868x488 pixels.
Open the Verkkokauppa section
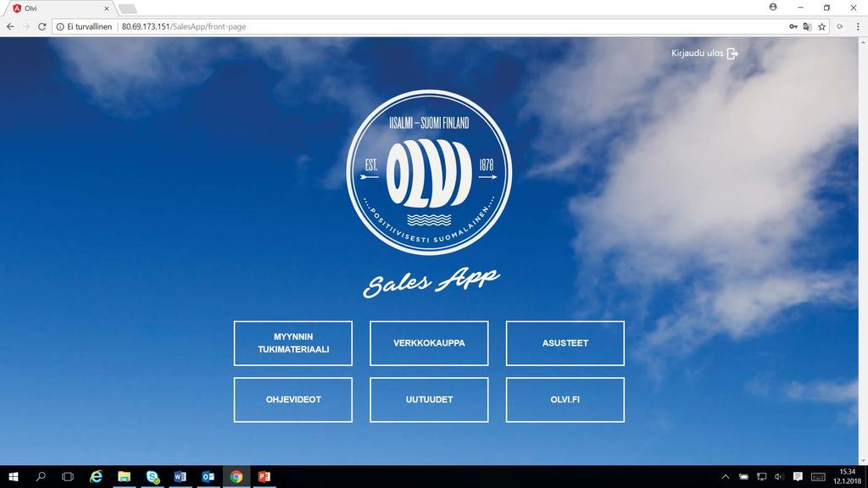pos(429,343)
